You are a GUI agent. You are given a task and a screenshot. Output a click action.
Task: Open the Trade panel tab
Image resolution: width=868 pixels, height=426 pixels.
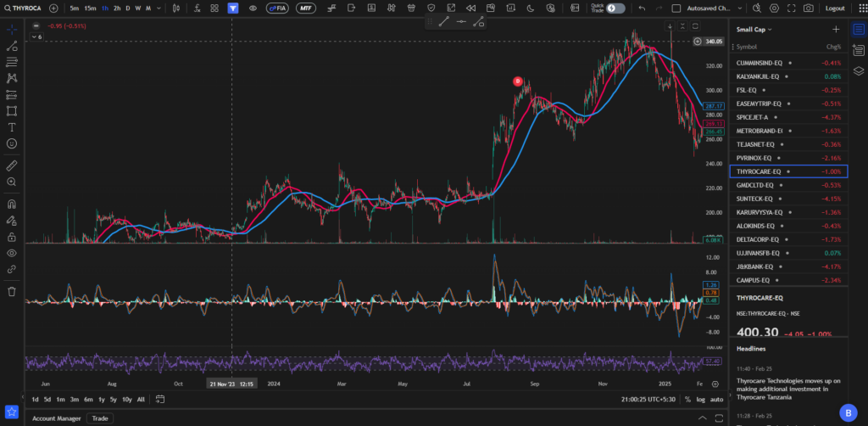(100, 418)
